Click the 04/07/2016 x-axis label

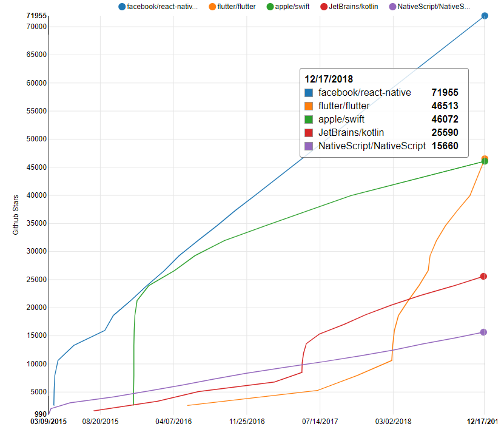point(173,421)
